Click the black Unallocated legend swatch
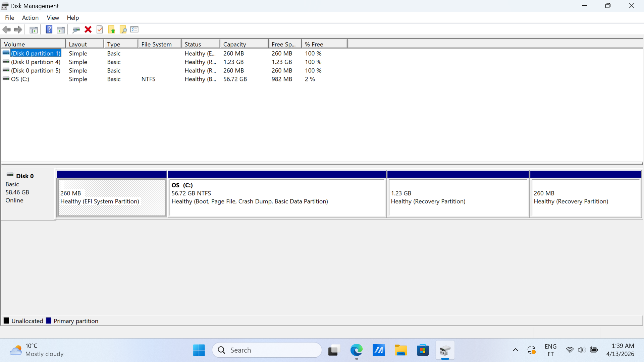The image size is (644, 362). coord(6,321)
